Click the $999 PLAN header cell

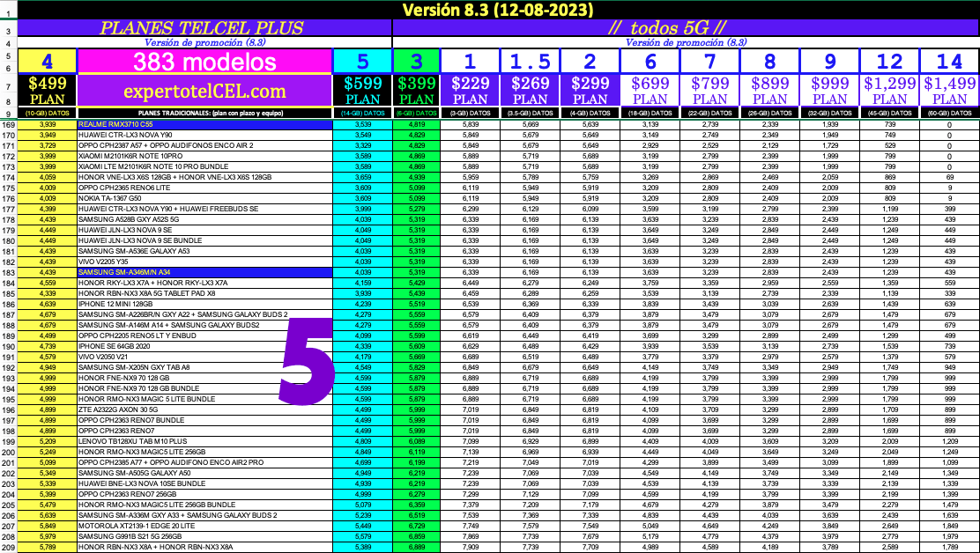click(830, 91)
